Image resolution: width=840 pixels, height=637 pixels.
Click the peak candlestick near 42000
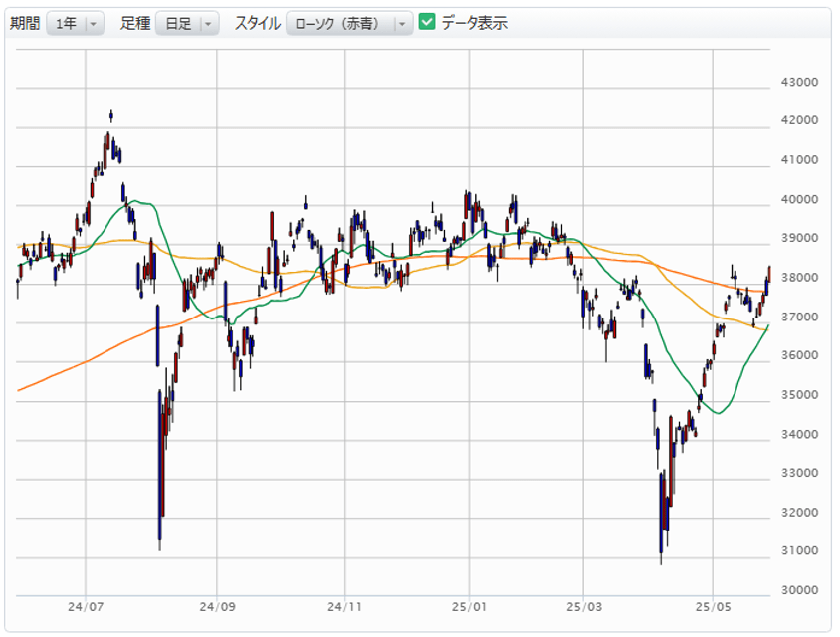point(110,115)
